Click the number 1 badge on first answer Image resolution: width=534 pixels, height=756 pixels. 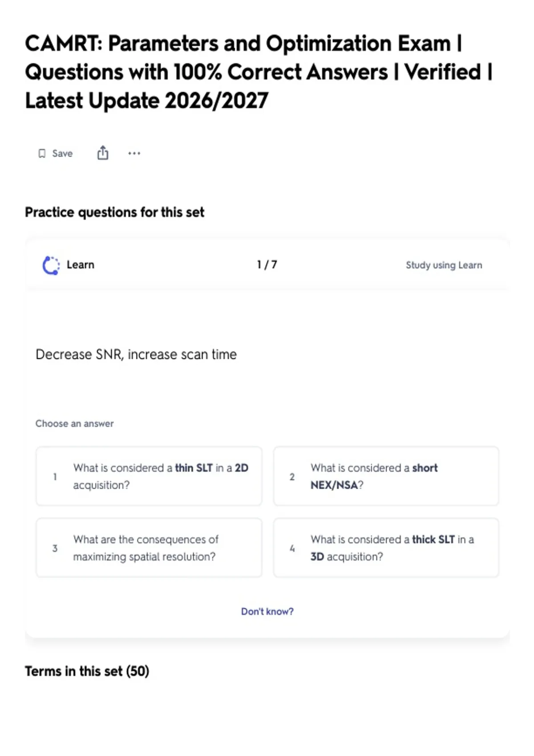tap(55, 477)
